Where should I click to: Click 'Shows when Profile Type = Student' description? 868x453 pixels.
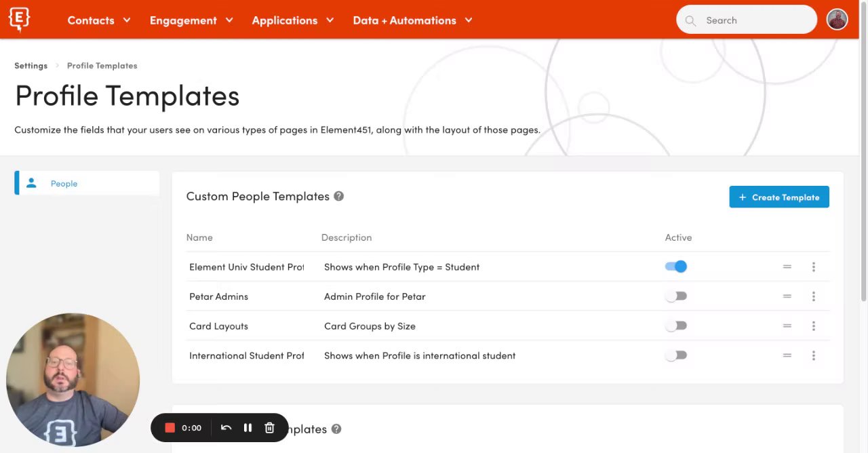point(401,267)
